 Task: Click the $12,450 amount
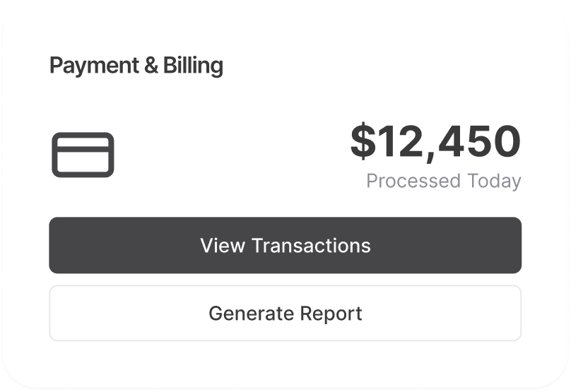tap(435, 141)
